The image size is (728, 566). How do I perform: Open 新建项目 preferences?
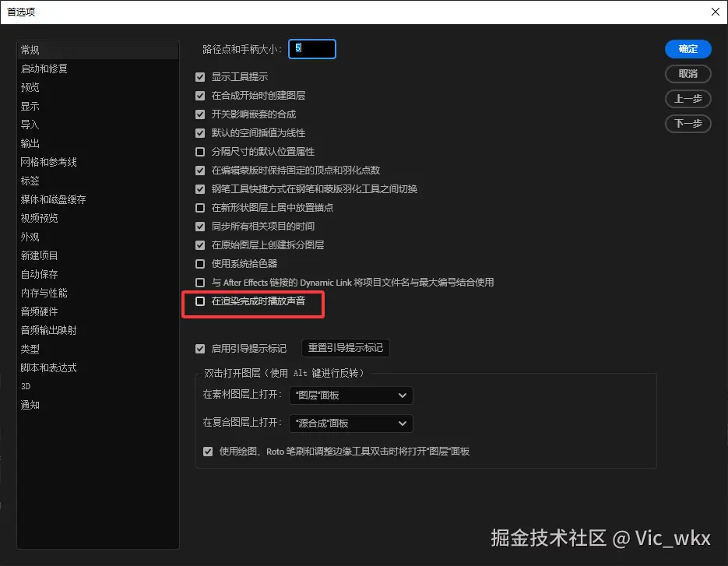(98, 255)
